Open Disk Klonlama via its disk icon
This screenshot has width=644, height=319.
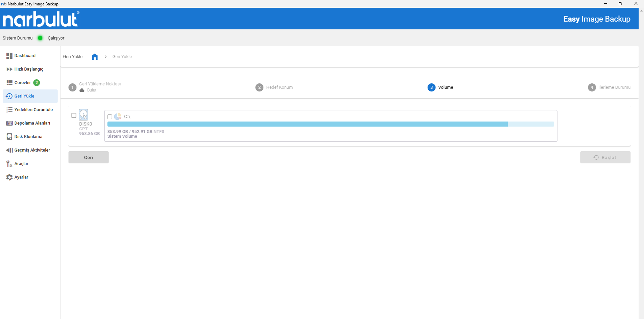(x=9, y=137)
